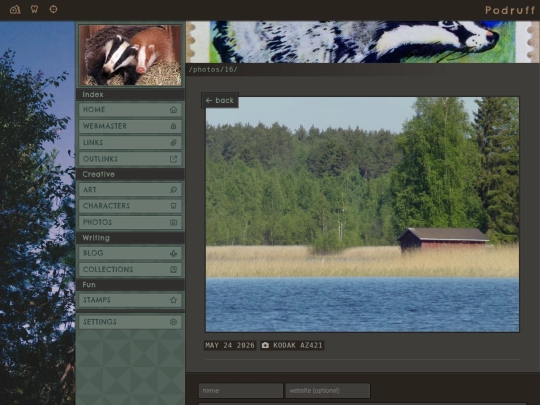
Task: Click the house icon on HOME row
Action: [x=173, y=110]
